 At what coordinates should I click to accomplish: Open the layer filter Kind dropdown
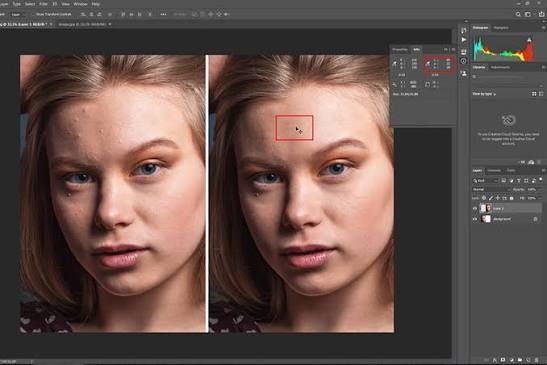(486, 181)
